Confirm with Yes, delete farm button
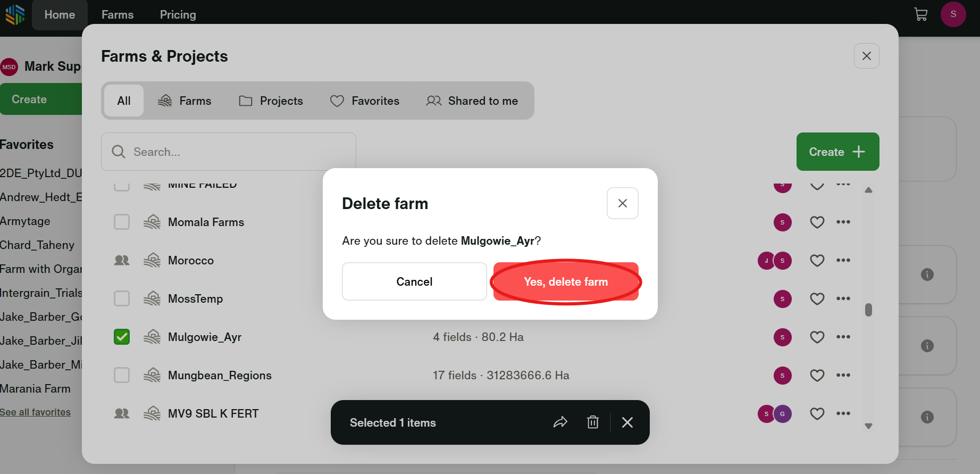The height and width of the screenshot is (474, 980). click(566, 282)
